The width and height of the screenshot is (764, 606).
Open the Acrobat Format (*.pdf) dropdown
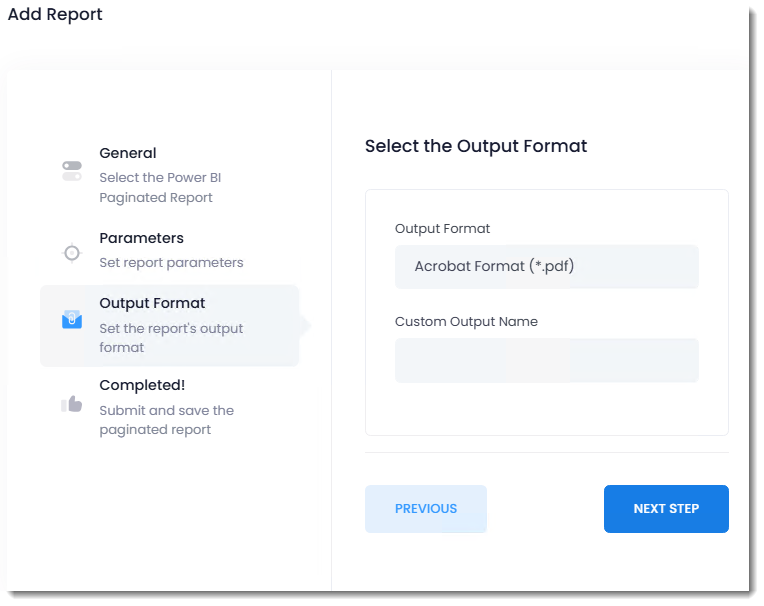click(546, 267)
